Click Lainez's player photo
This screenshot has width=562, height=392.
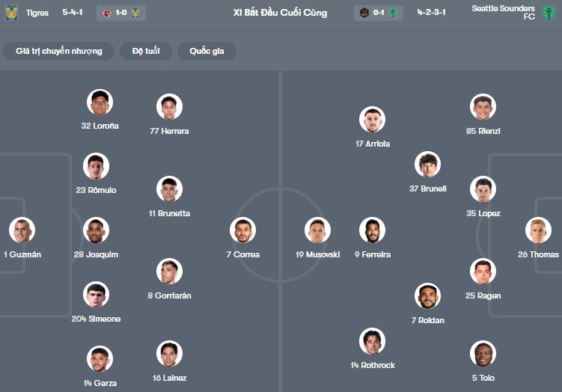point(169,354)
